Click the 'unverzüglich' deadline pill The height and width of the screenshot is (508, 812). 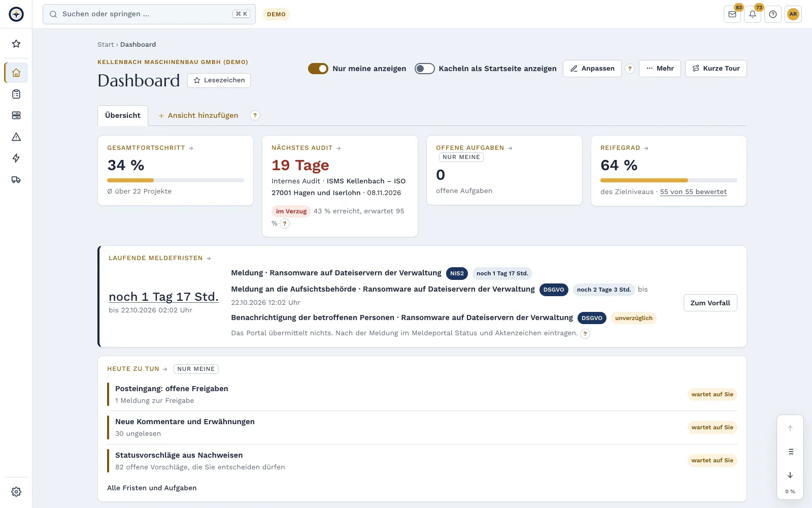634,318
